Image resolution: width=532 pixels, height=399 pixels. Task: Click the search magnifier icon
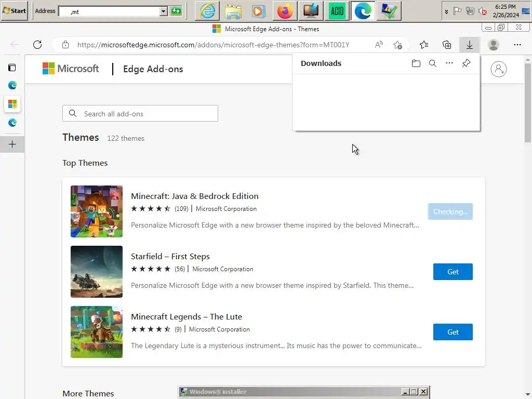[x=73, y=113]
